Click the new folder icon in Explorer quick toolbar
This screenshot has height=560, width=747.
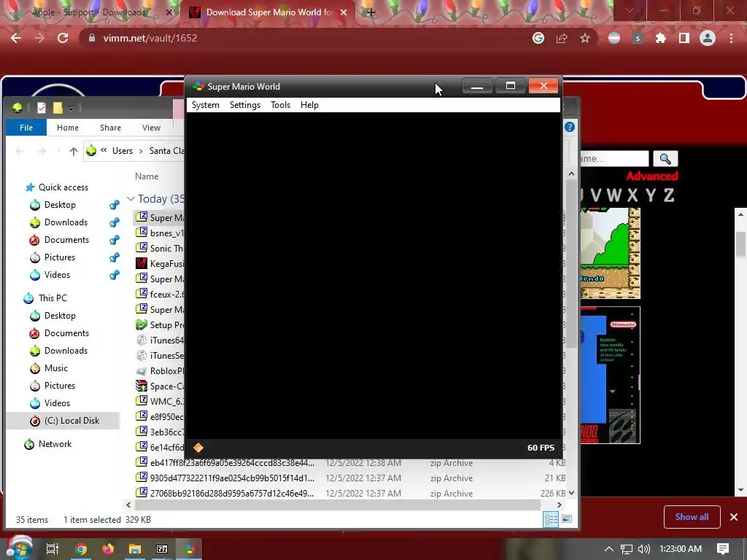click(x=58, y=108)
